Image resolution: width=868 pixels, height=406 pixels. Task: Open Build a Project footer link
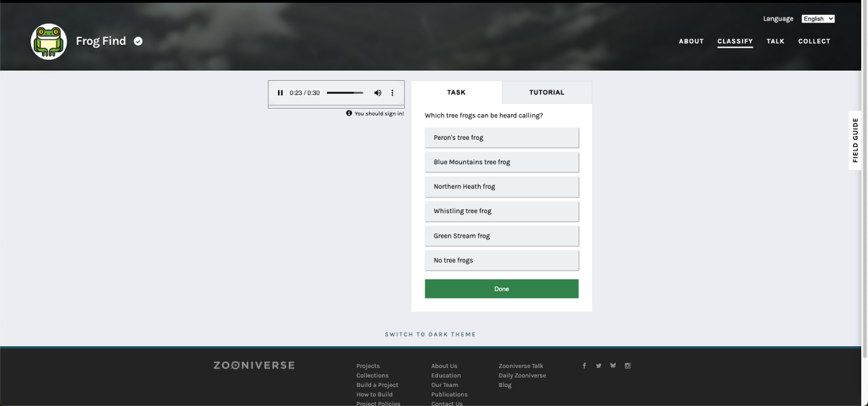coord(378,385)
